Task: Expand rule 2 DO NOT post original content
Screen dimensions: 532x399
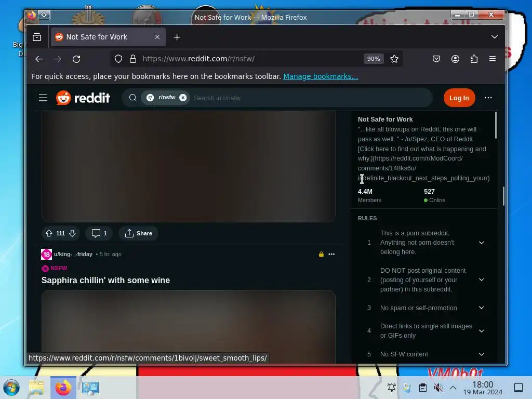Action: coord(481,280)
